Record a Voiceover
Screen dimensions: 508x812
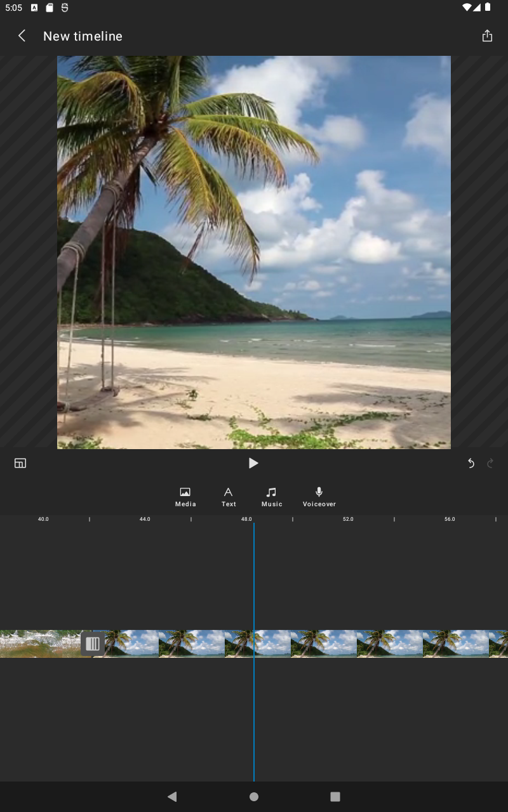click(x=319, y=497)
